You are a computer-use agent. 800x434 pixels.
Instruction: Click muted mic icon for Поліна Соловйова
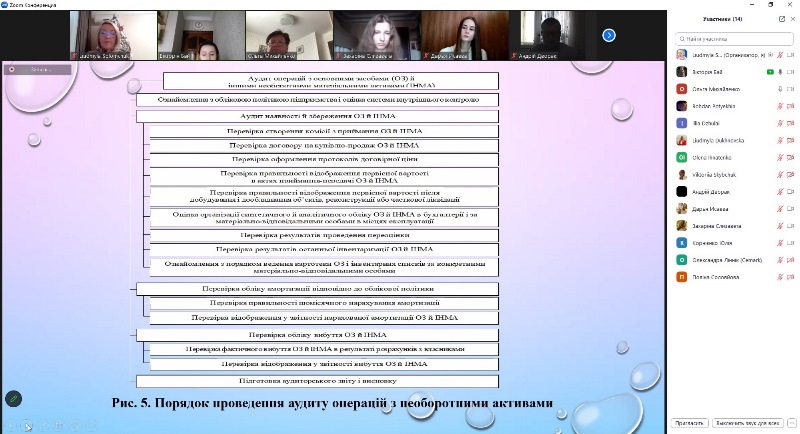(x=780, y=277)
